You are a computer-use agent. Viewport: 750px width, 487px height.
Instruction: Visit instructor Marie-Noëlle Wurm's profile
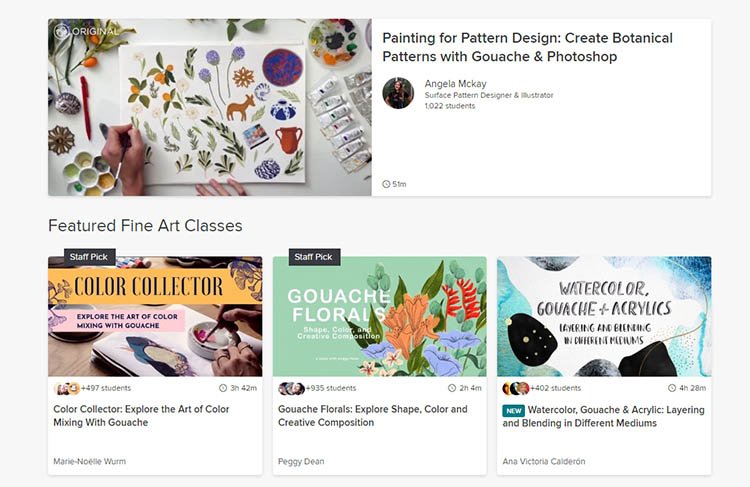(x=89, y=461)
